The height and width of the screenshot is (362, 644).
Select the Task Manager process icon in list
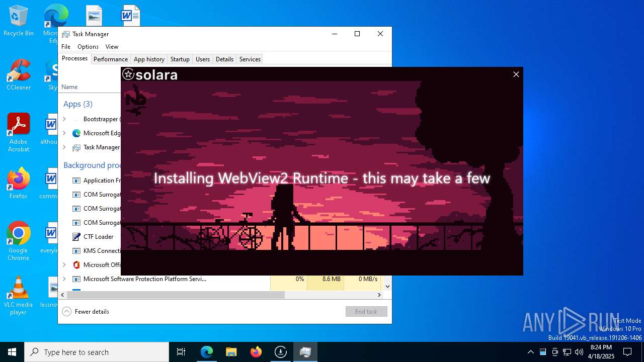pos(76,147)
